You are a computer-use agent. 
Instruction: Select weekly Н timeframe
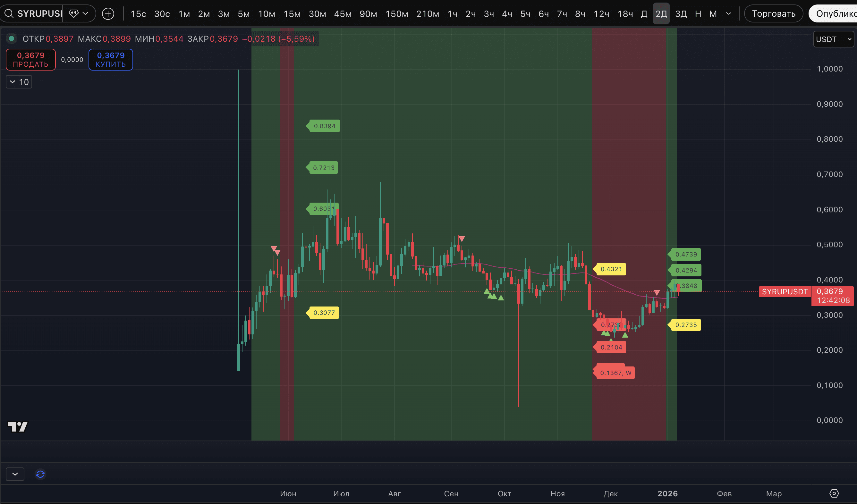pyautogui.click(x=698, y=13)
